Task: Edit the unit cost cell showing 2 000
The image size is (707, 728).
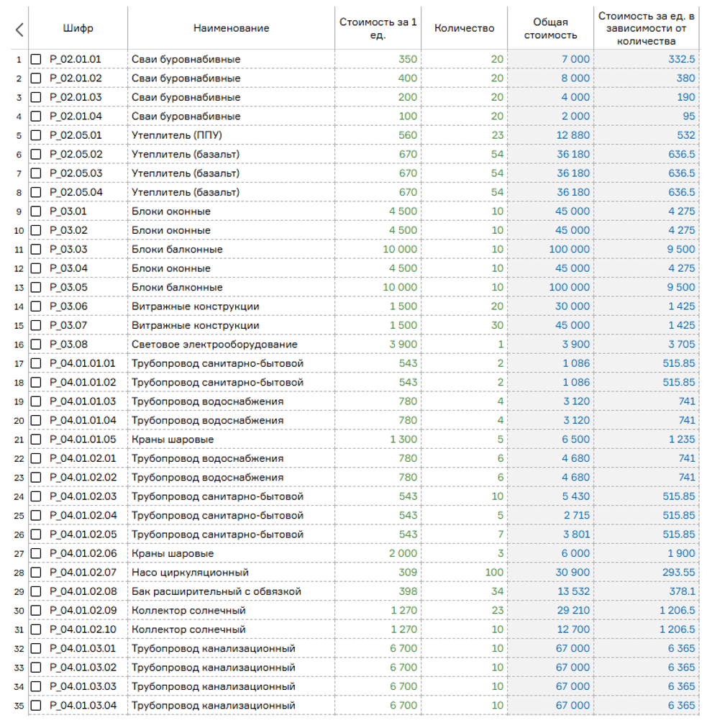Action: pyautogui.click(x=402, y=554)
